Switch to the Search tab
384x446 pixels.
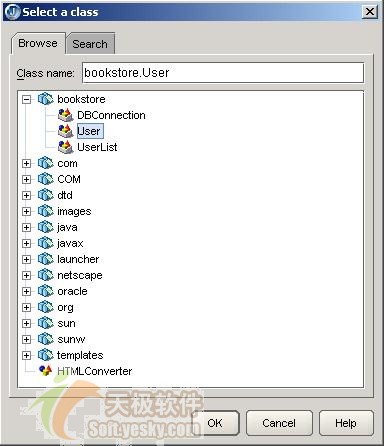[90, 44]
